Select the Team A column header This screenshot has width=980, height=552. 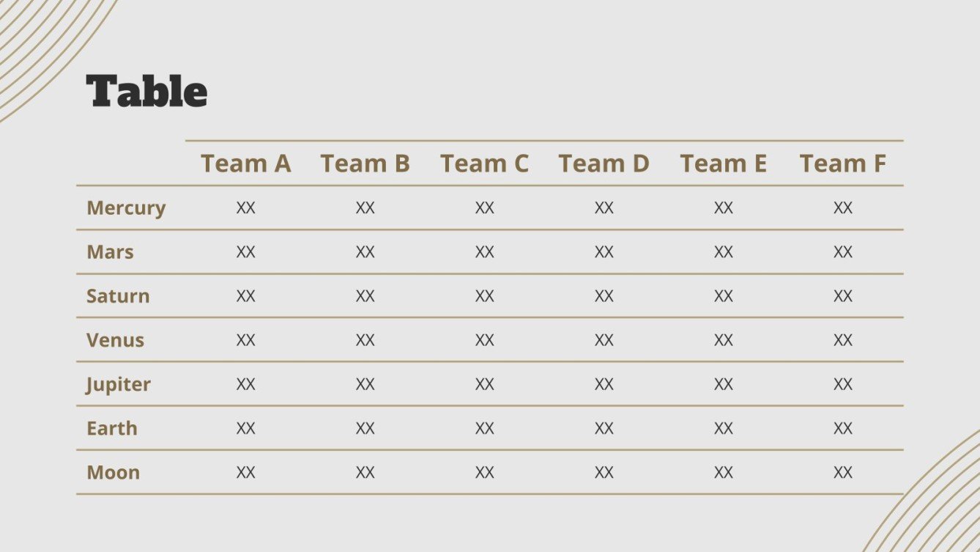246,163
